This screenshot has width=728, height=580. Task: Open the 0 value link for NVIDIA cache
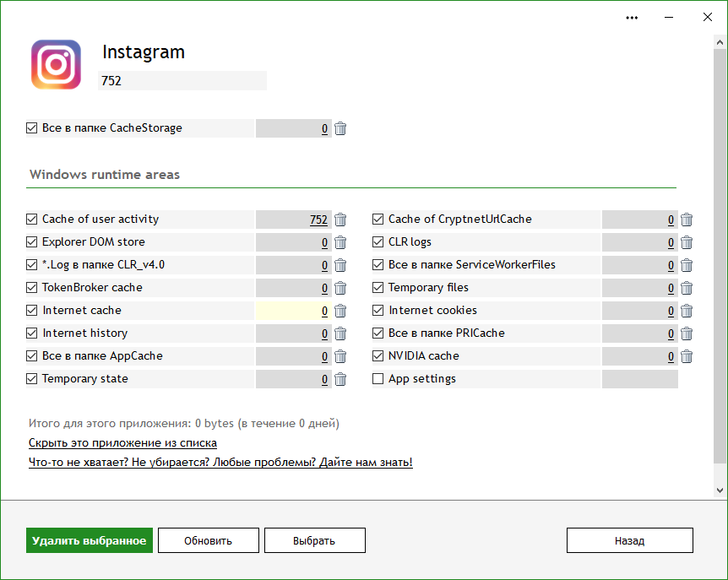(671, 356)
